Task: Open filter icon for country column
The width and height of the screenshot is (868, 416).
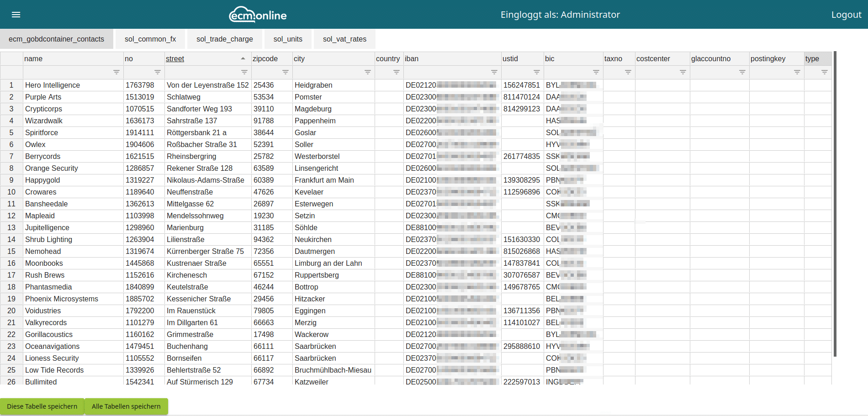Action: (x=397, y=72)
